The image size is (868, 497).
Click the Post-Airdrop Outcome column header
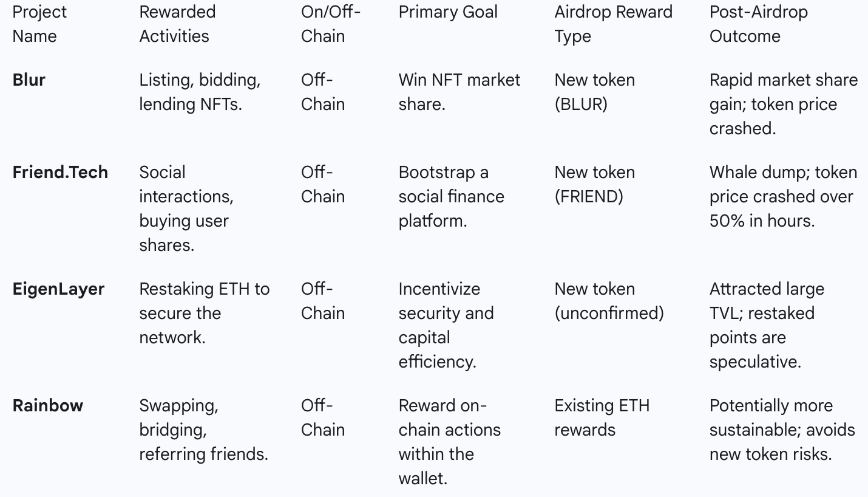pos(758,24)
